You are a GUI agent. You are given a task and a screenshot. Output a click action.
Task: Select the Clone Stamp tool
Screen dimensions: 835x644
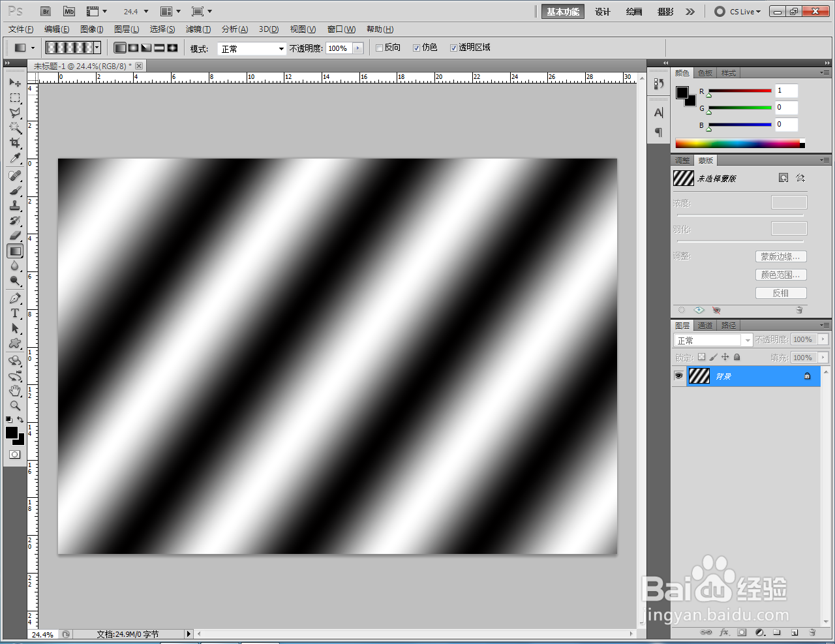click(x=15, y=206)
